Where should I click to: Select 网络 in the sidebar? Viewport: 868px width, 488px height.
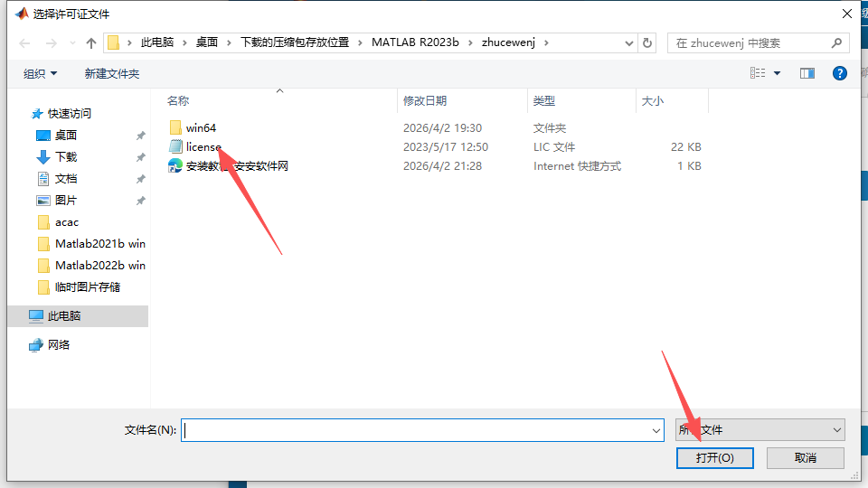click(x=59, y=344)
